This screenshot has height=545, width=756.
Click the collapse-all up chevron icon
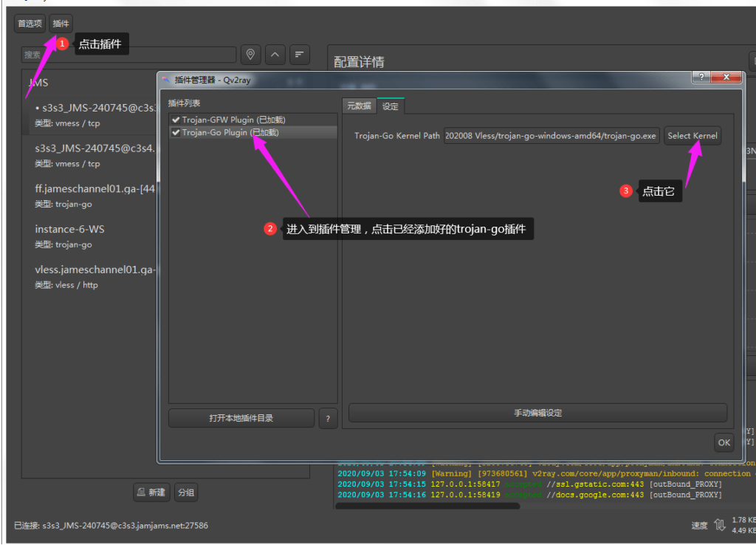pos(275,55)
